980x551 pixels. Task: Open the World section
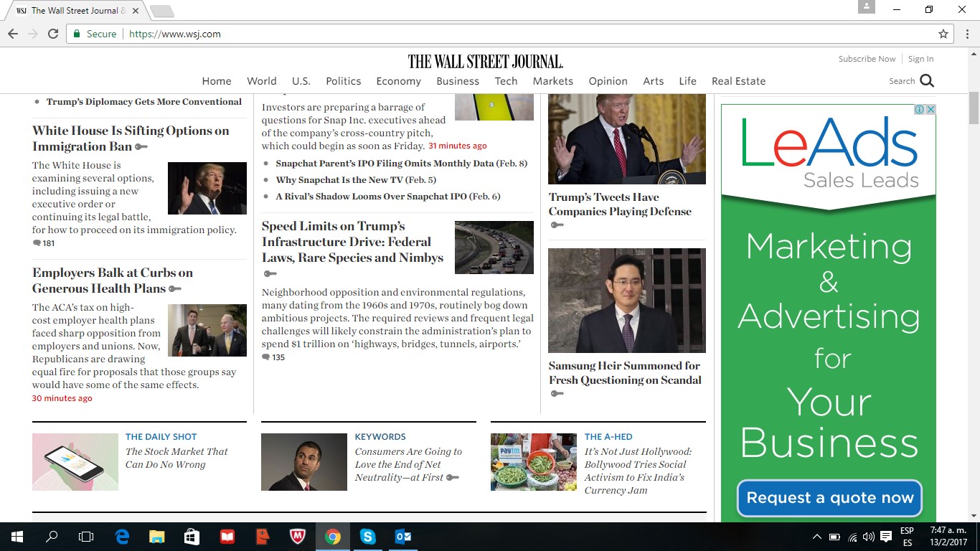262,81
